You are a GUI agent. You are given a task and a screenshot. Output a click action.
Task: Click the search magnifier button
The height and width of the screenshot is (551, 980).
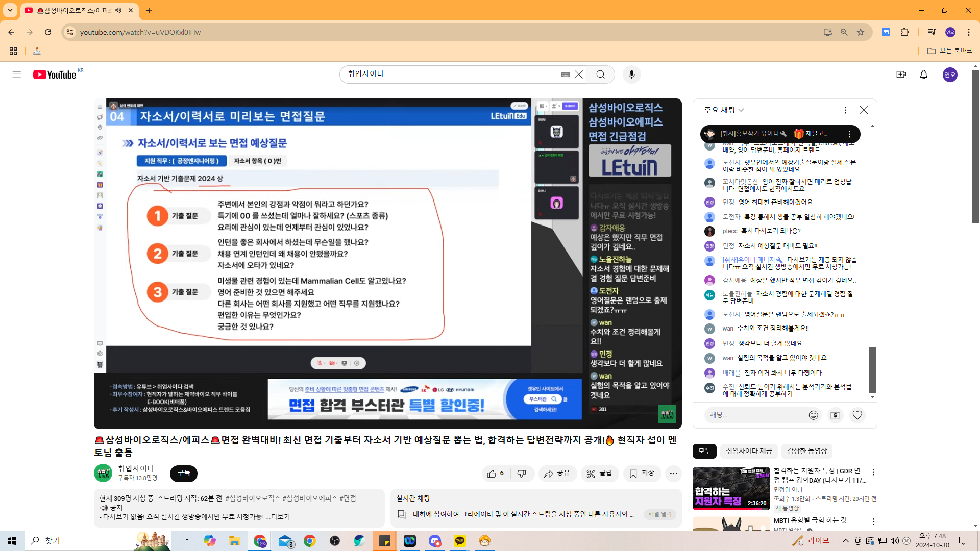(x=600, y=74)
